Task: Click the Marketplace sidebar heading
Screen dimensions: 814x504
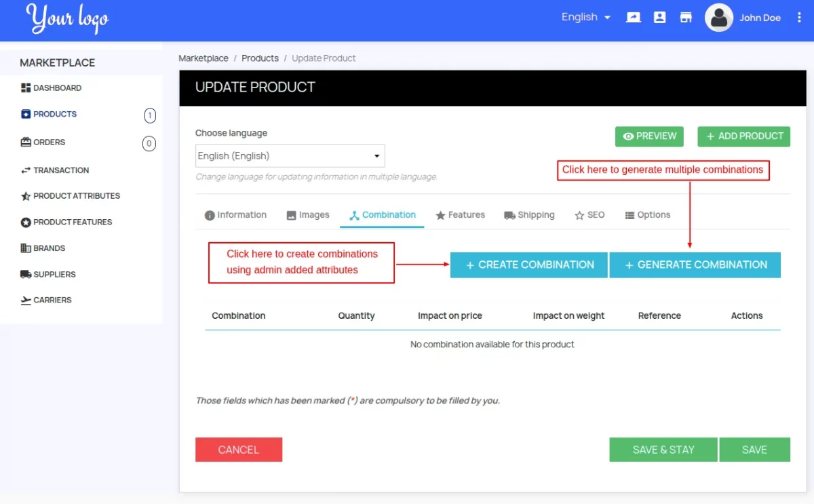Action: click(x=58, y=62)
